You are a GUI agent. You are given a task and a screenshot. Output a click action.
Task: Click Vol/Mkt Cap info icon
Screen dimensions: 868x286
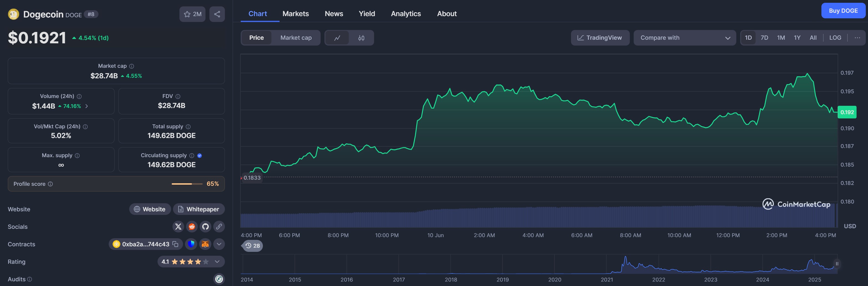click(x=85, y=127)
